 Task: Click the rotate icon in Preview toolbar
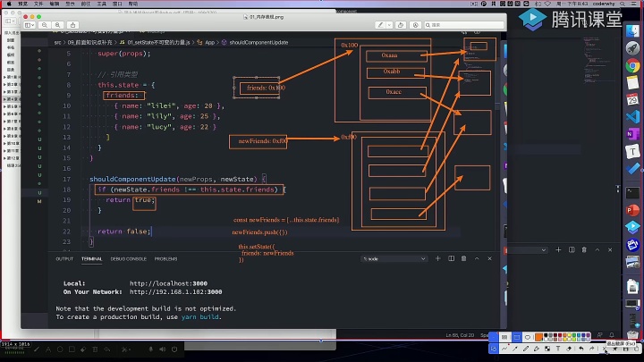point(401,25)
